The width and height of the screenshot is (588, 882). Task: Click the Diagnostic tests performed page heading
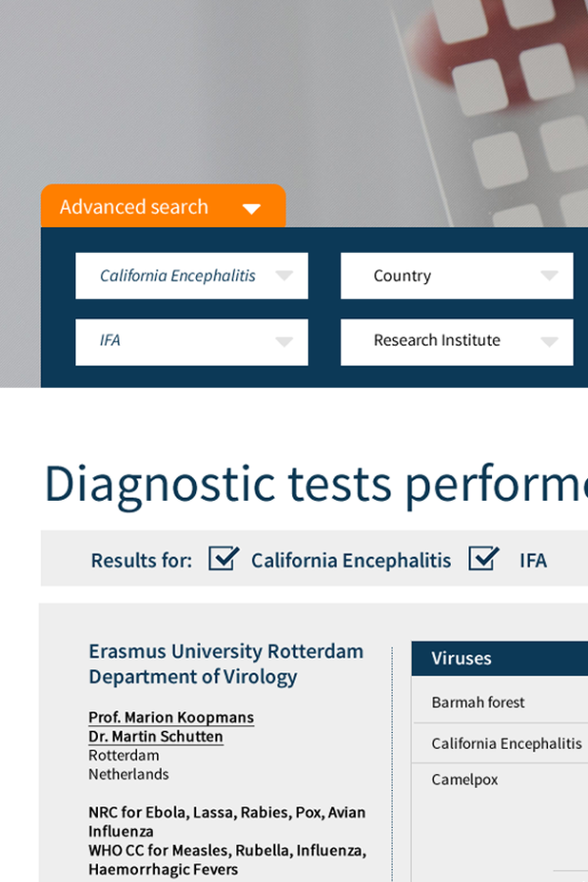pos(316,484)
